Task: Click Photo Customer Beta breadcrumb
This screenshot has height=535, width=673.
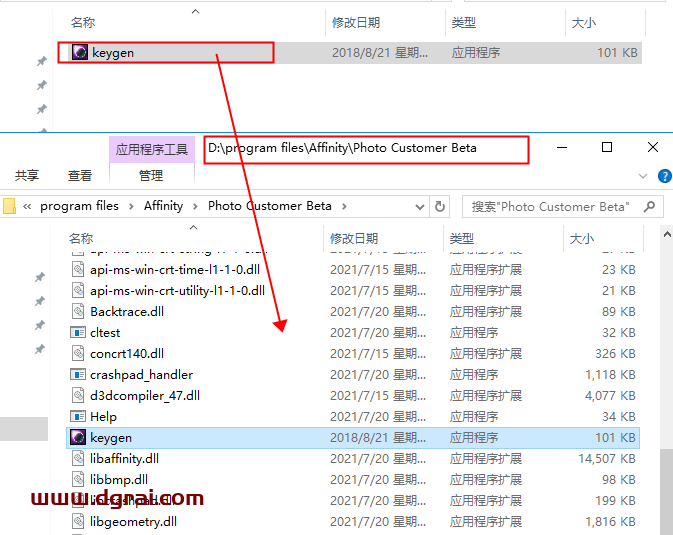Action: [270, 206]
